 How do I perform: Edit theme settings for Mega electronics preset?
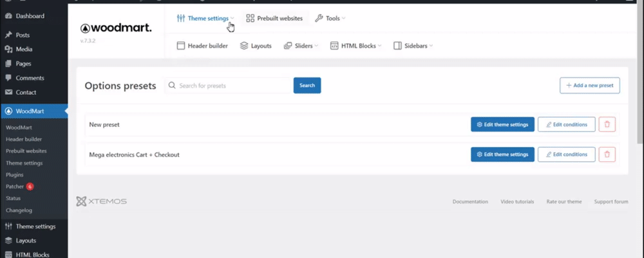point(503,154)
